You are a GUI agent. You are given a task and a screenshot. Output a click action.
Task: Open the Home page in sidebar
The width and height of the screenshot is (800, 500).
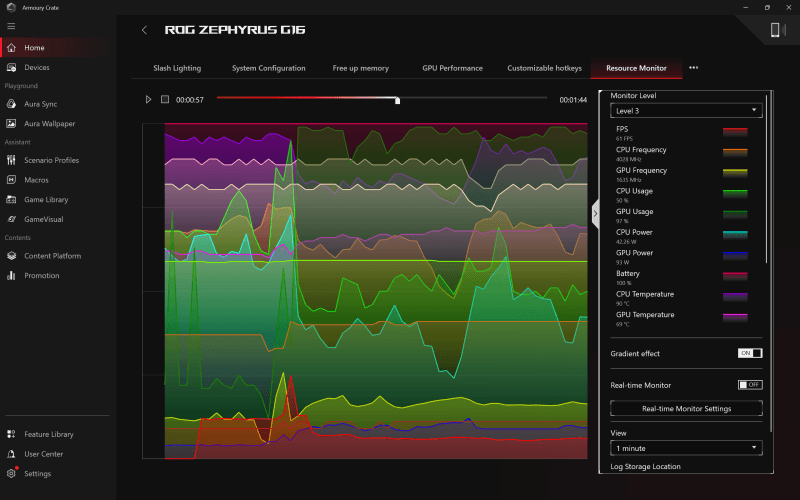pyautogui.click(x=34, y=48)
